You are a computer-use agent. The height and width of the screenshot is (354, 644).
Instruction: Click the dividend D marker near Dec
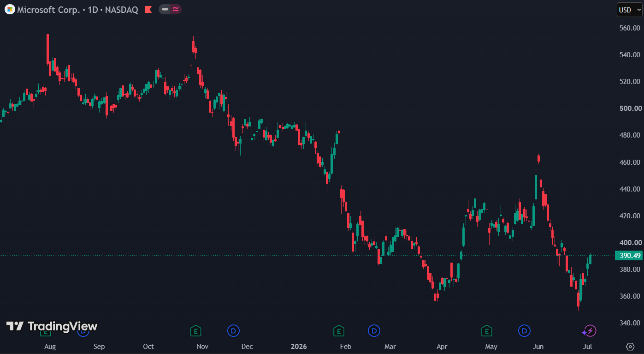point(234,330)
